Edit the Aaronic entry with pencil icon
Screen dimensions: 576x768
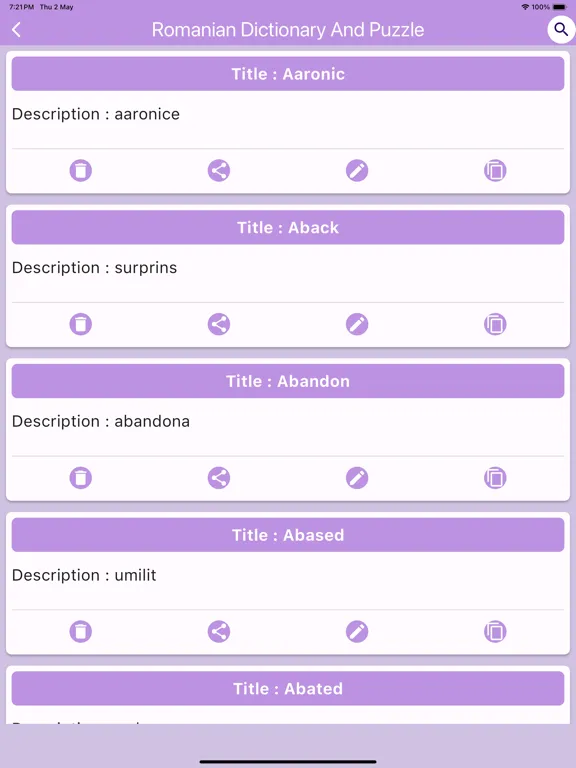tap(357, 170)
